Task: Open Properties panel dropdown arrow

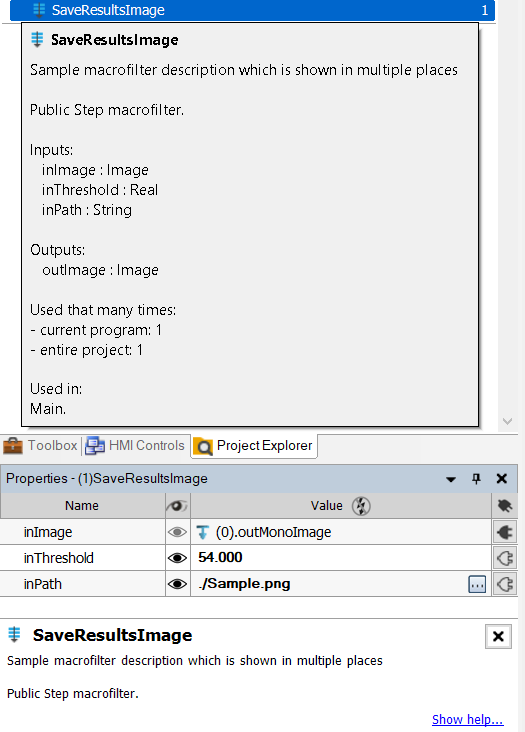Action: point(451,479)
